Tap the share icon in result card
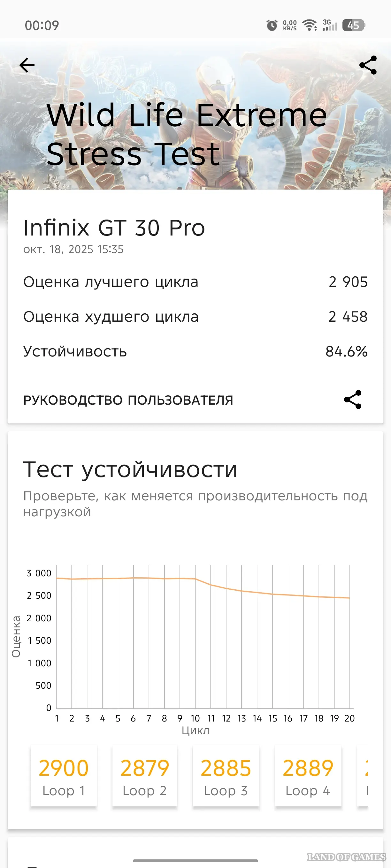The height and width of the screenshot is (868, 391). (x=353, y=400)
